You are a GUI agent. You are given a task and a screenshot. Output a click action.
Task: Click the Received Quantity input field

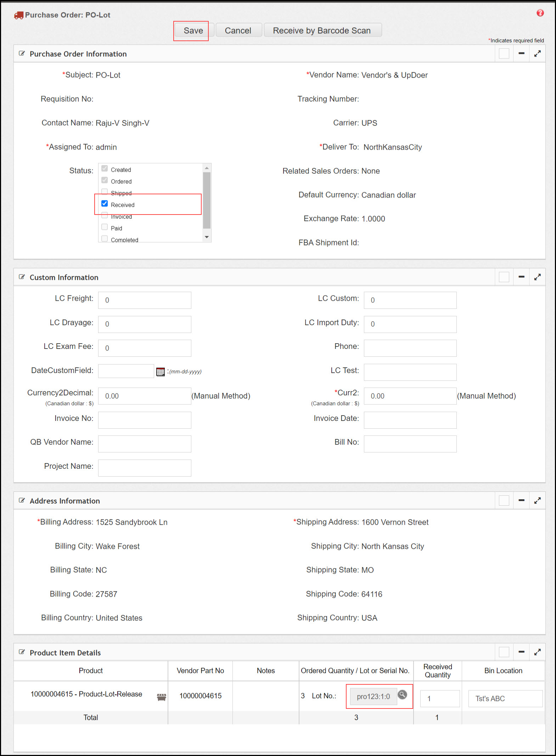pos(440,699)
